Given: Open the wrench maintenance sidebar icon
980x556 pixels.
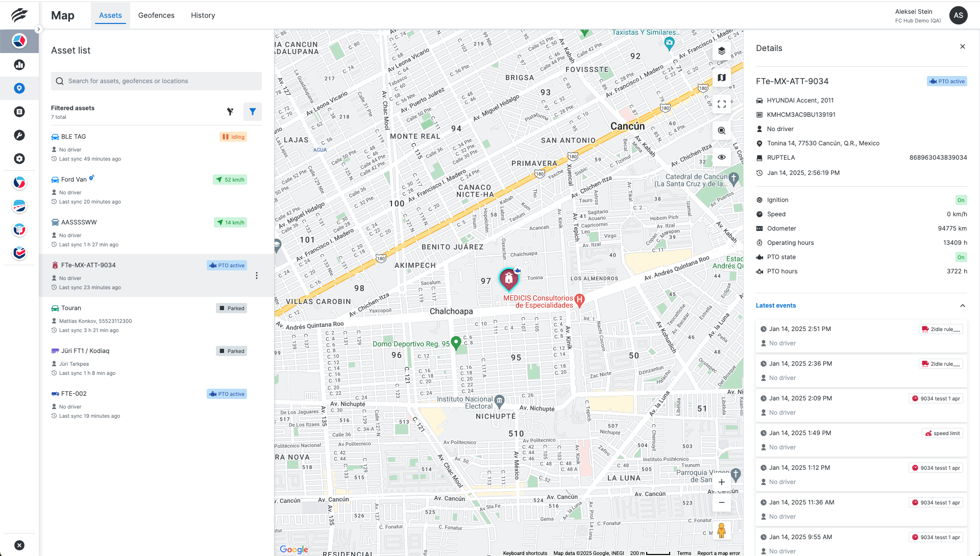Looking at the screenshot, I should coord(19,135).
